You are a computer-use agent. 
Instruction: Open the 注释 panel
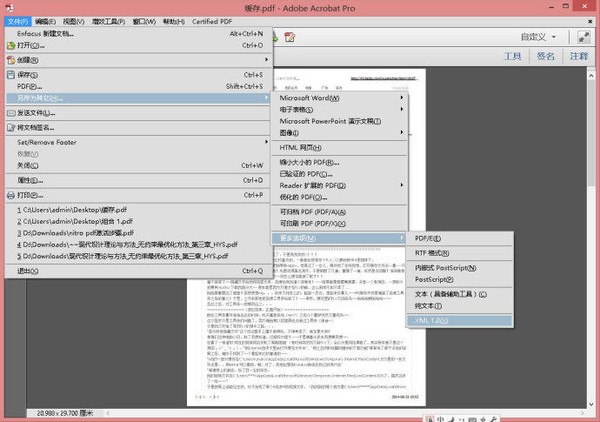pos(579,57)
